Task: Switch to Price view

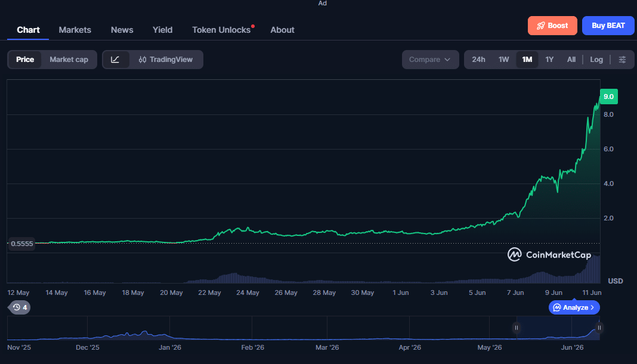Action: pyautogui.click(x=25, y=60)
